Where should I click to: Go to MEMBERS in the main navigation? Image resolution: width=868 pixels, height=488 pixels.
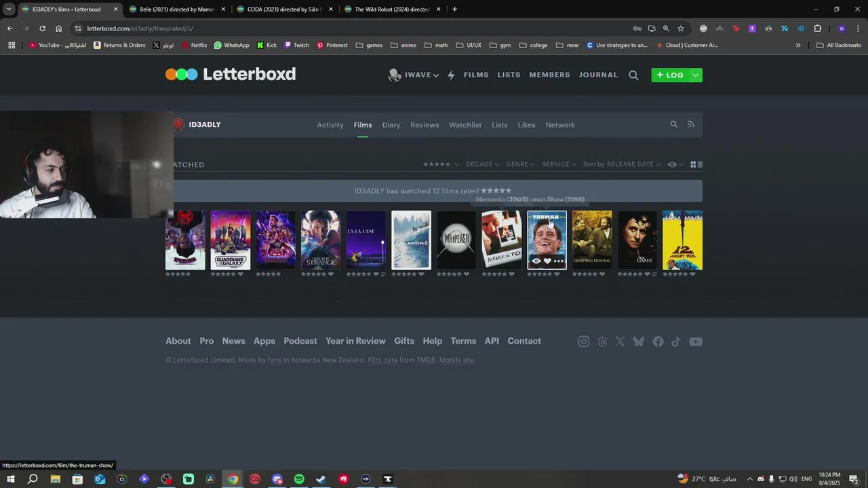tap(549, 75)
